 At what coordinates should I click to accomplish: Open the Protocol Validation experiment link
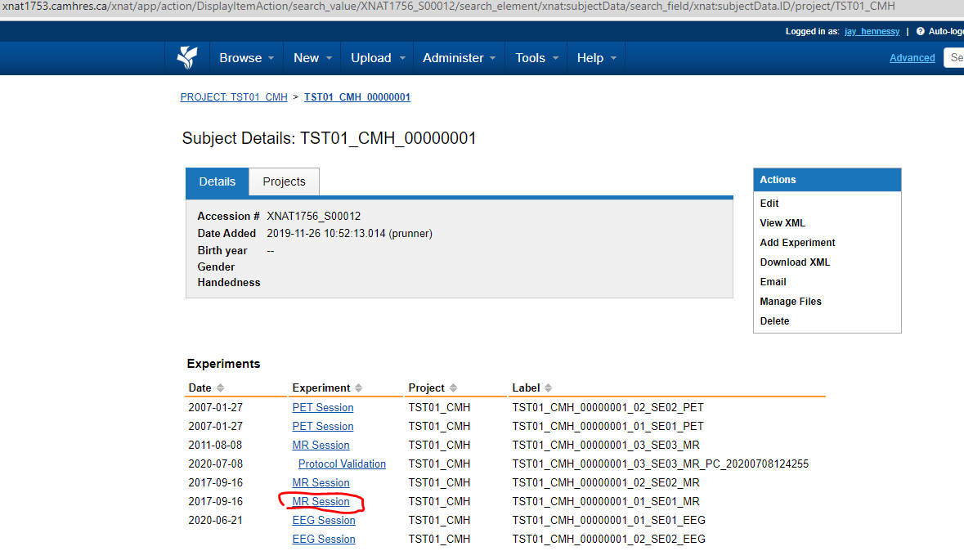click(x=342, y=464)
